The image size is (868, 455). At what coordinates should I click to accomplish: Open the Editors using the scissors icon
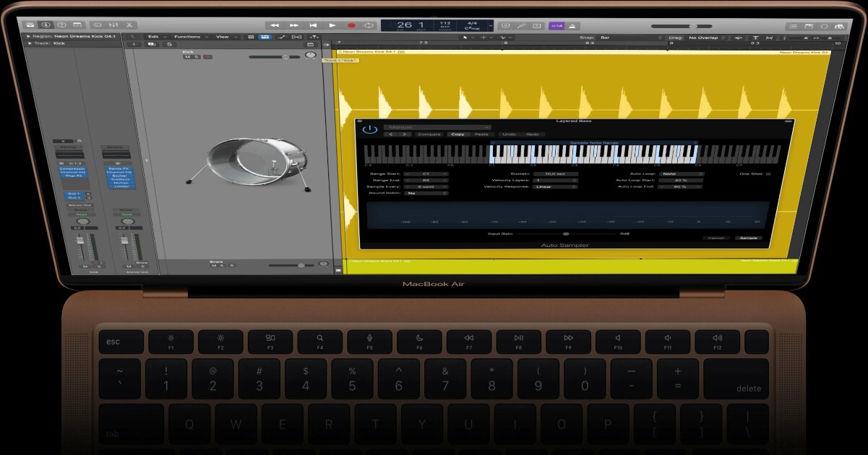[x=130, y=25]
